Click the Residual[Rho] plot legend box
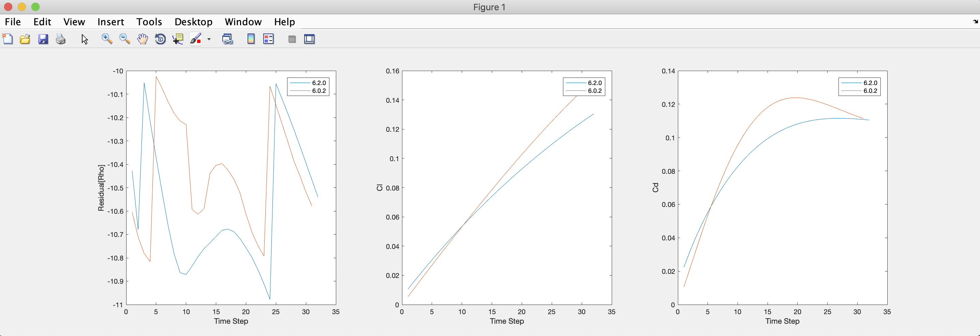Screen dimensions: 980x336 tap(308, 87)
